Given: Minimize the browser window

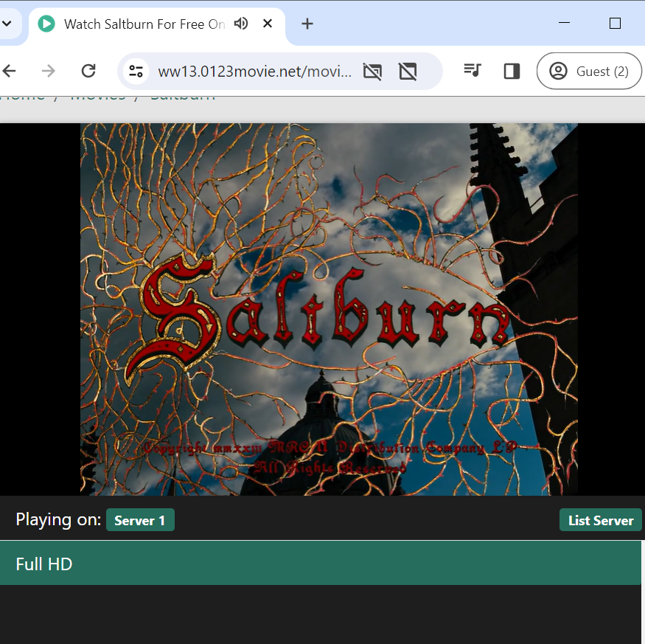Looking at the screenshot, I should (x=565, y=23).
